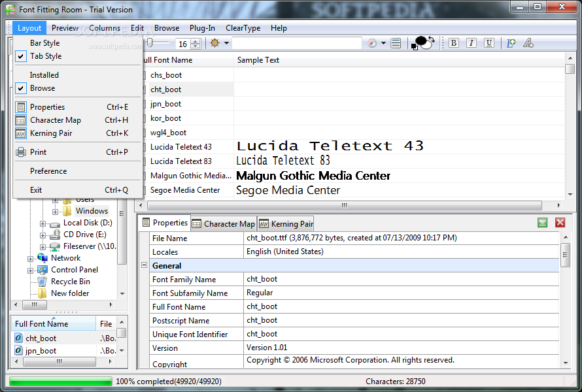Screen dimensions: 582x392
Task: Select Installed in Layout menu
Action: tap(78, 75)
